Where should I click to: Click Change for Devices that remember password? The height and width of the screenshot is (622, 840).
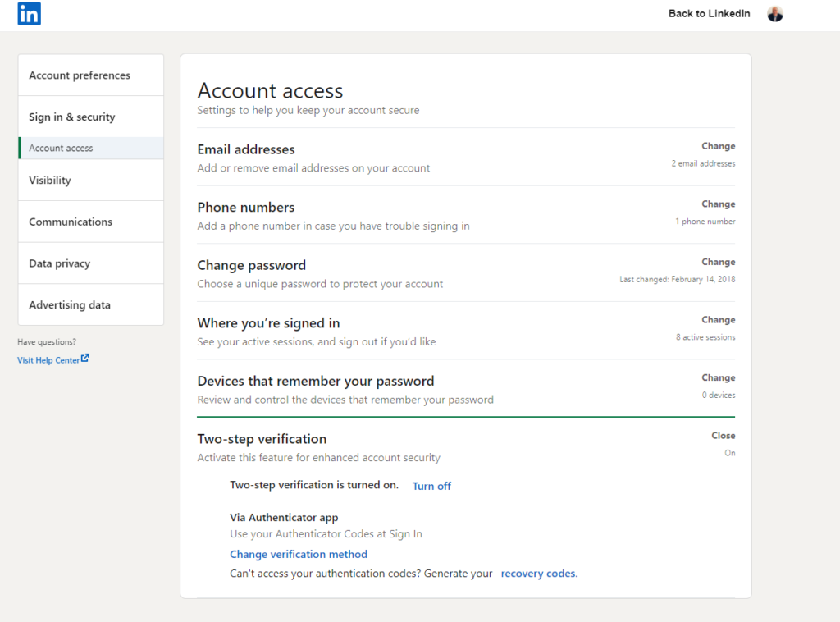pos(718,377)
